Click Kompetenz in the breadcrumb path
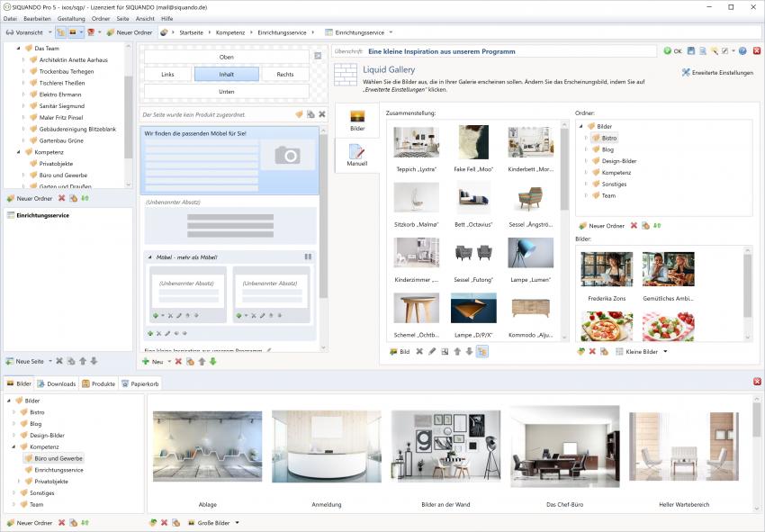765x532 pixels. [x=229, y=32]
